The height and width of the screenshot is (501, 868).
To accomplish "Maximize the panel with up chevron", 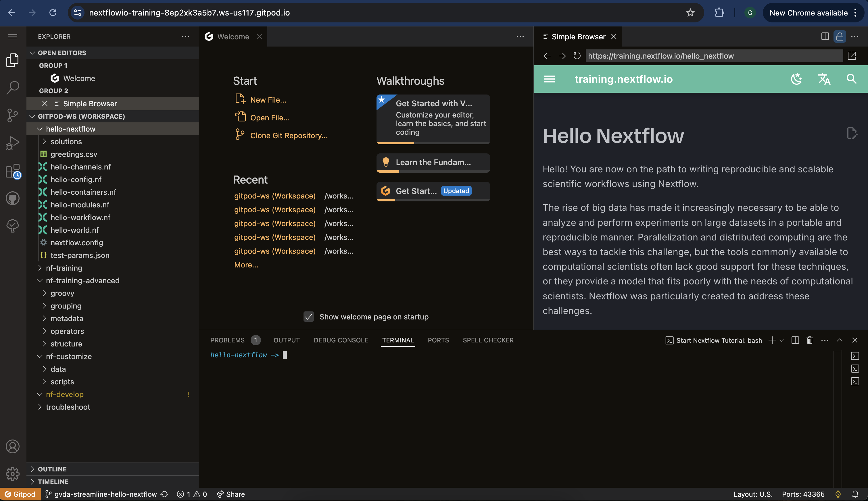I will point(840,340).
